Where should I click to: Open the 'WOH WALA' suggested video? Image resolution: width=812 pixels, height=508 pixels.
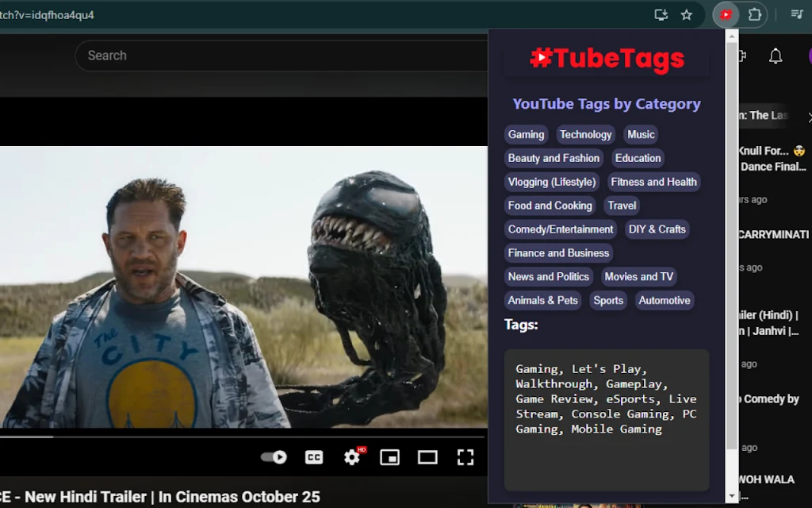[766, 480]
